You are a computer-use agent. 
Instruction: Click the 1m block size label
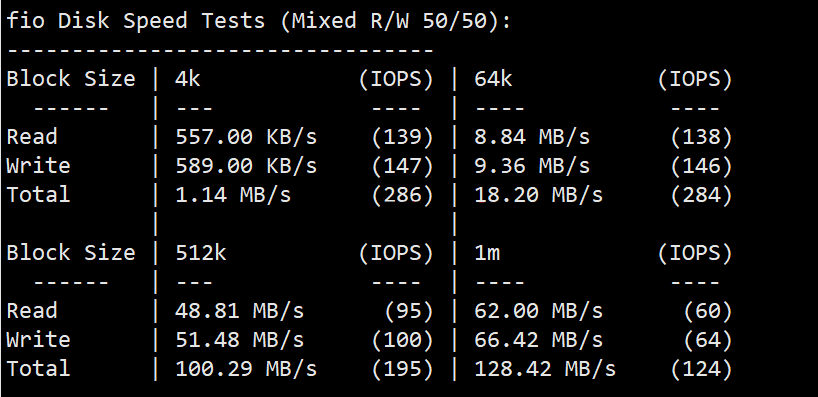pyautogui.click(x=487, y=254)
